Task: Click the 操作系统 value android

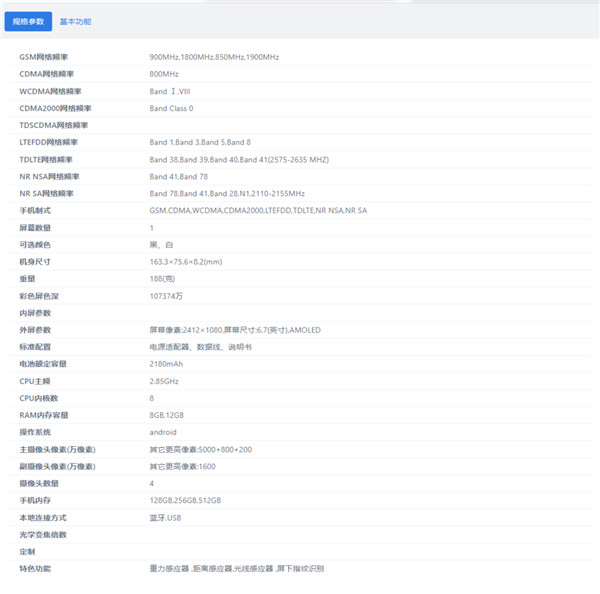Action: tap(164, 432)
